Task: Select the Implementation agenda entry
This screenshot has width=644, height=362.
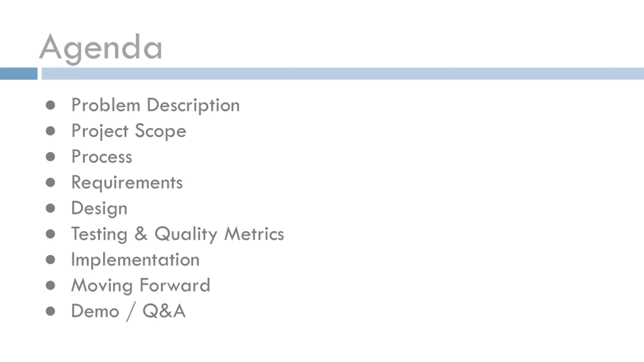Action: 135,260
